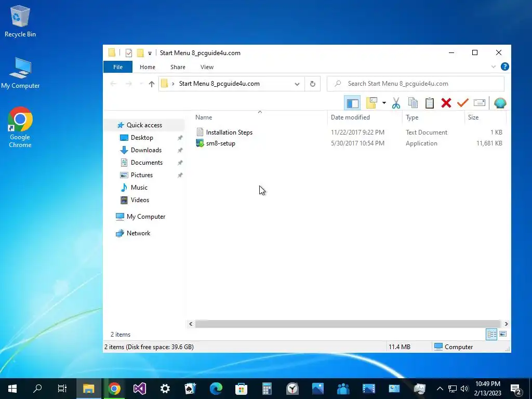Open the File menu

118,67
